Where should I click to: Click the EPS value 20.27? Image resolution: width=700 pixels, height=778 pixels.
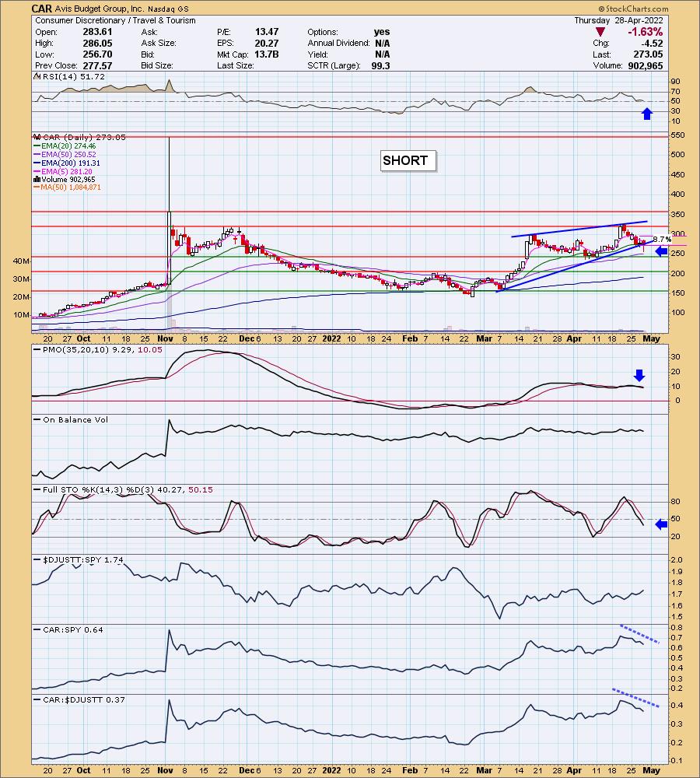coord(267,43)
